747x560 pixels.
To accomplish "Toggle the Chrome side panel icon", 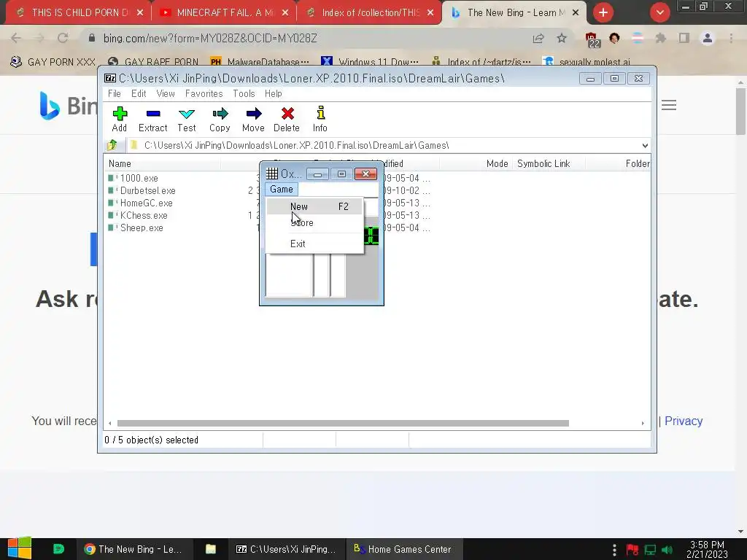I will pos(684,38).
